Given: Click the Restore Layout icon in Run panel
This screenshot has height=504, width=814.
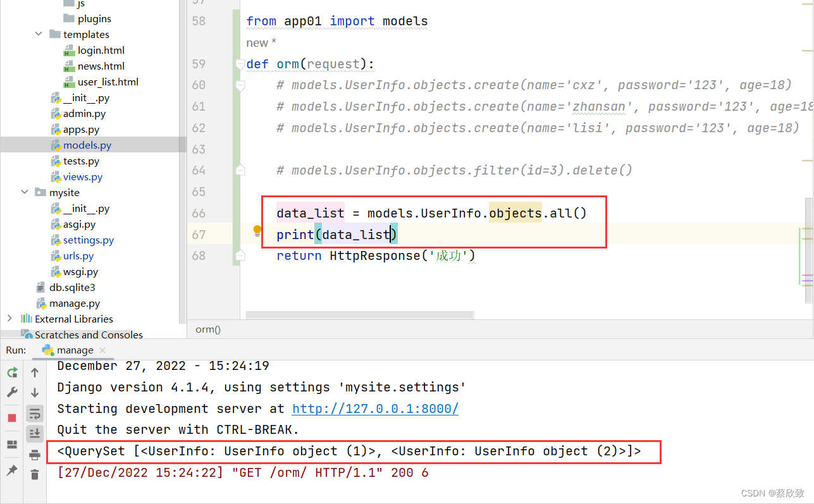Looking at the screenshot, I should click(x=12, y=445).
